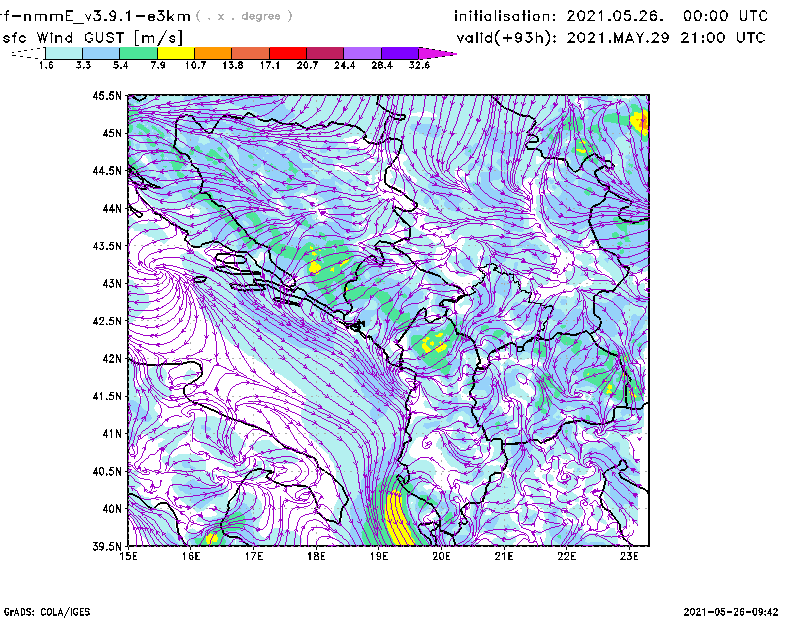Click the legend value "10.7"
Viewport: 800px width, 618px height.
195,65
